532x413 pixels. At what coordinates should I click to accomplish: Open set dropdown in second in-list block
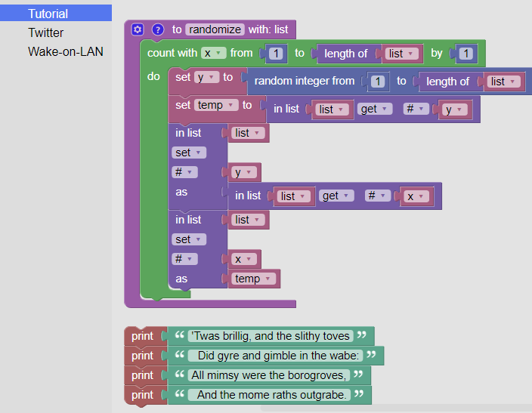189,239
